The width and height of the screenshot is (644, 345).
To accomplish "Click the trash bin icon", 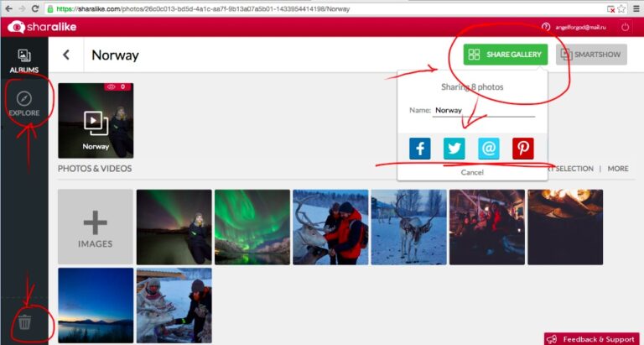I will click(25, 321).
